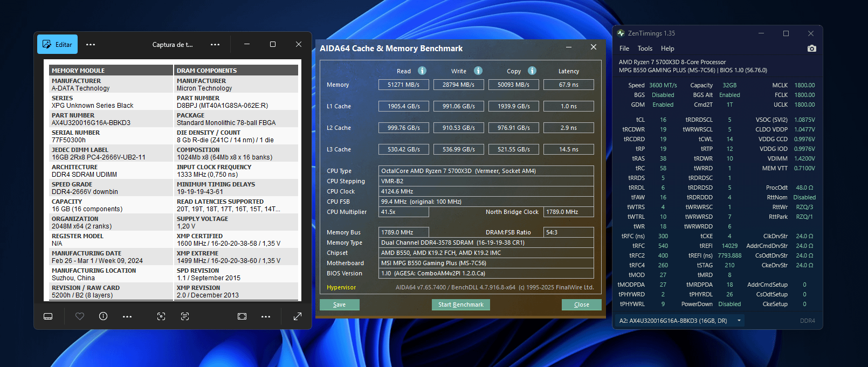
Task: Click the GDM value Enabled in ZenTimings
Action: pyautogui.click(x=663, y=105)
